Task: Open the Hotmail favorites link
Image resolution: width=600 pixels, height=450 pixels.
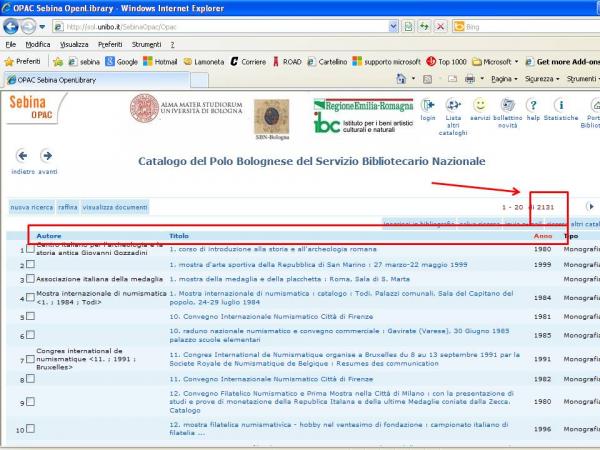Action: pos(160,62)
